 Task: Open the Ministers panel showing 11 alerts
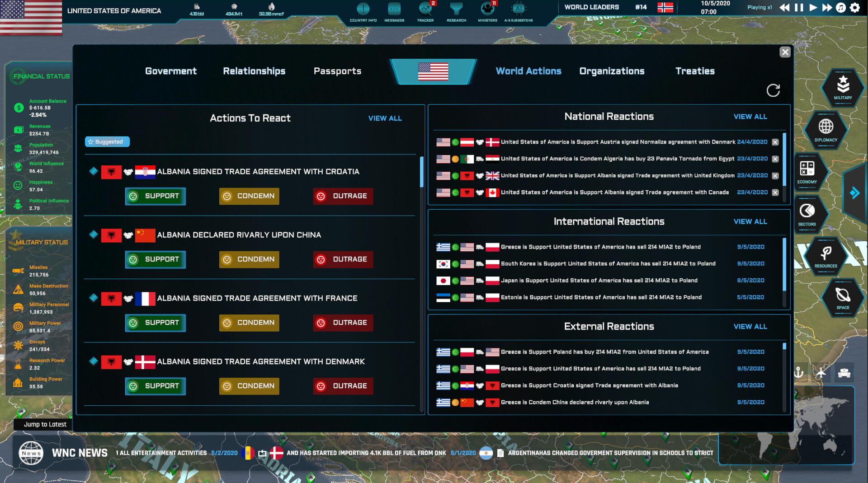tap(487, 11)
